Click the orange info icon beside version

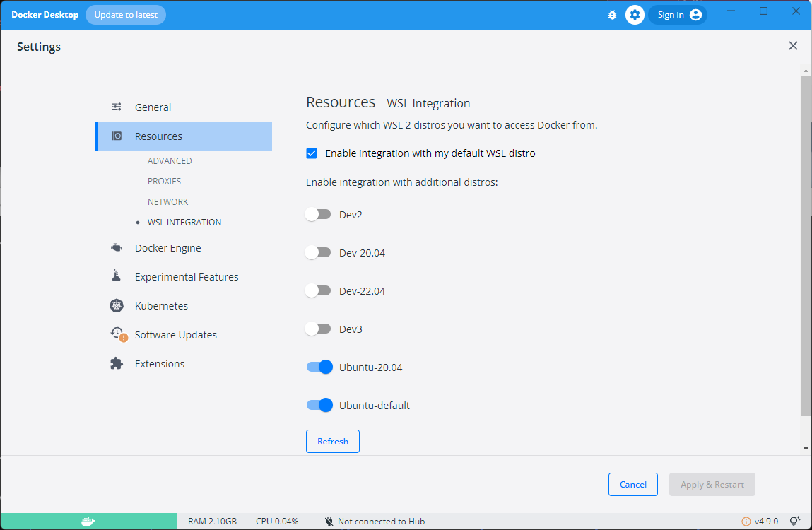[x=746, y=522]
